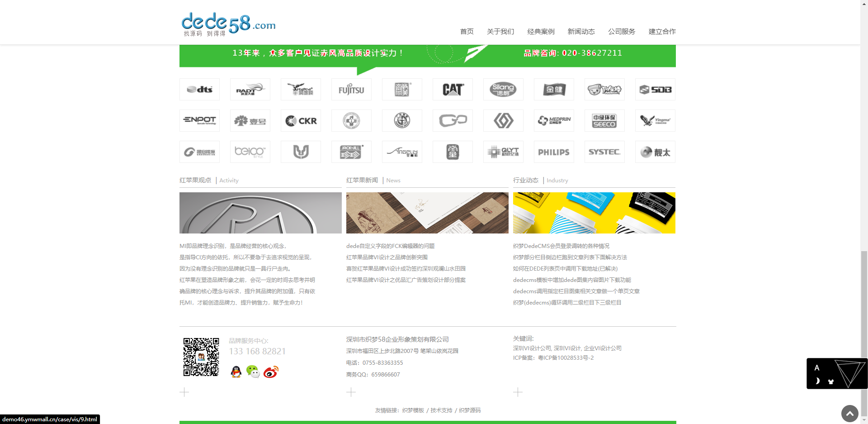Click the CAT client logo
The image size is (868, 424).
pos(453,90)
